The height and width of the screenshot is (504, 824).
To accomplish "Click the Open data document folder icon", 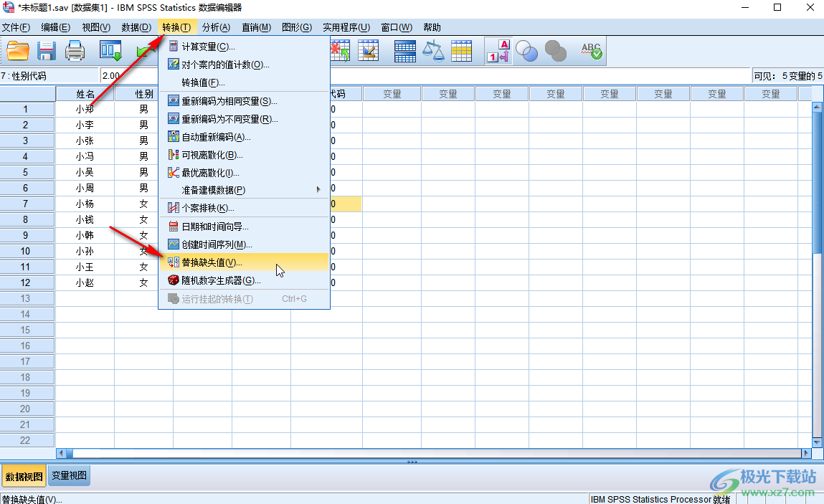I will click(x=18, y=51).
